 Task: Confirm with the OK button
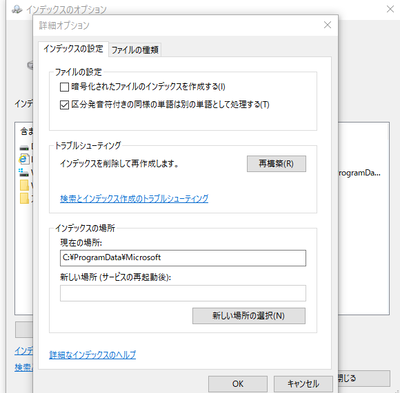coord(238,384)
